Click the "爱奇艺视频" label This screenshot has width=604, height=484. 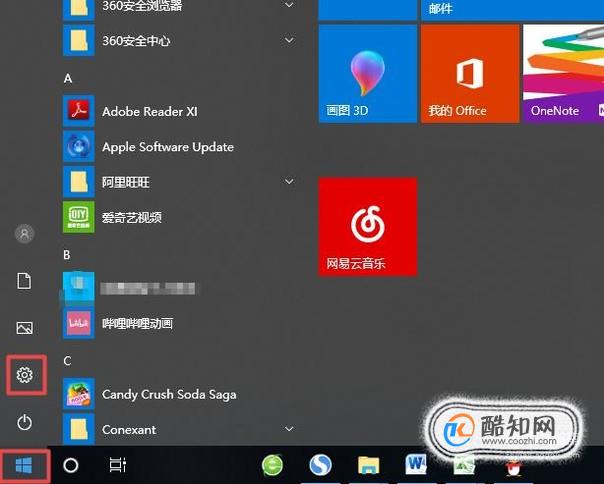click(132, 218)
